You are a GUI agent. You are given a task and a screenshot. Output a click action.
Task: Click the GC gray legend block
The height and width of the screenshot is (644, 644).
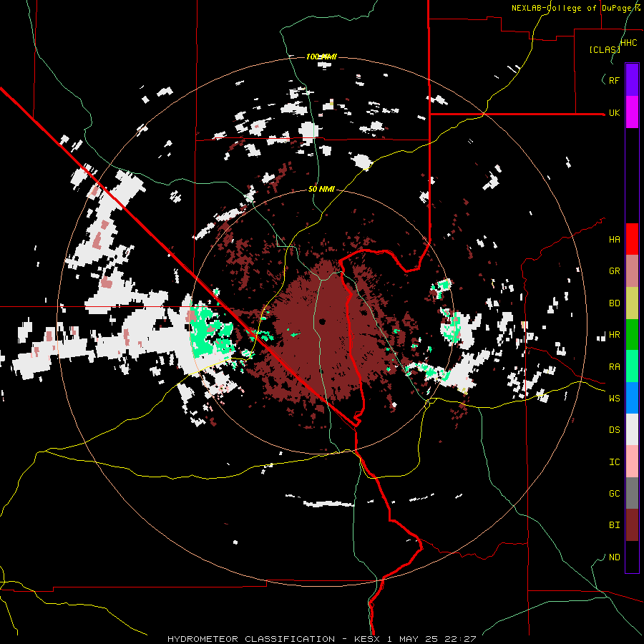[x=632, y=493]
